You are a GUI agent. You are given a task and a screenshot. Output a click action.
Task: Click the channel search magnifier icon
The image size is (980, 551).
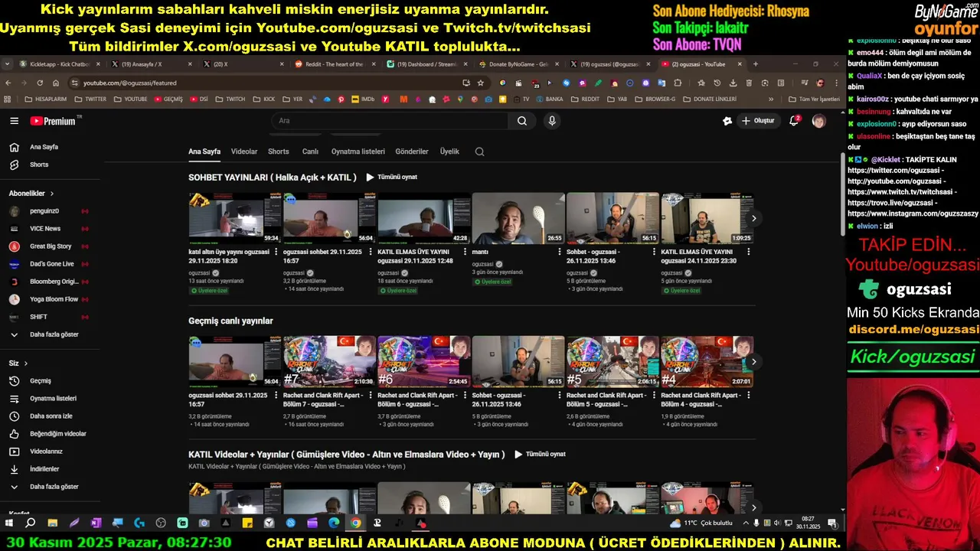pos(479,152)
